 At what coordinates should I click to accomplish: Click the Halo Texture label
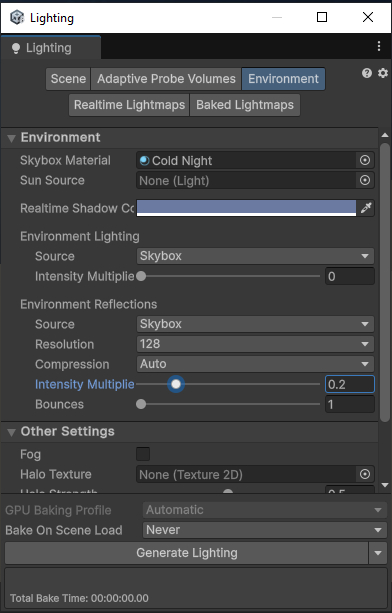tap(56, 474)
